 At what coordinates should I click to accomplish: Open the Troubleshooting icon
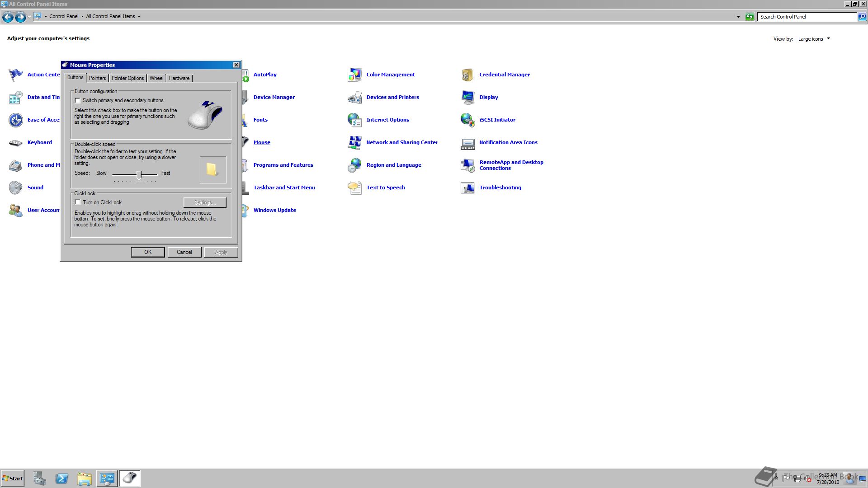(x=467, y=188)
